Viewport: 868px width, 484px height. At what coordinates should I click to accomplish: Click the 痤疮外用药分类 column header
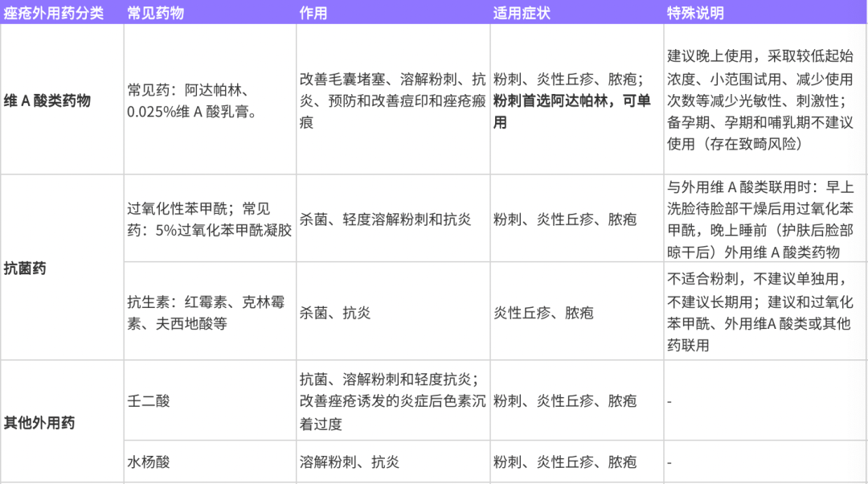tap(54, 14)
